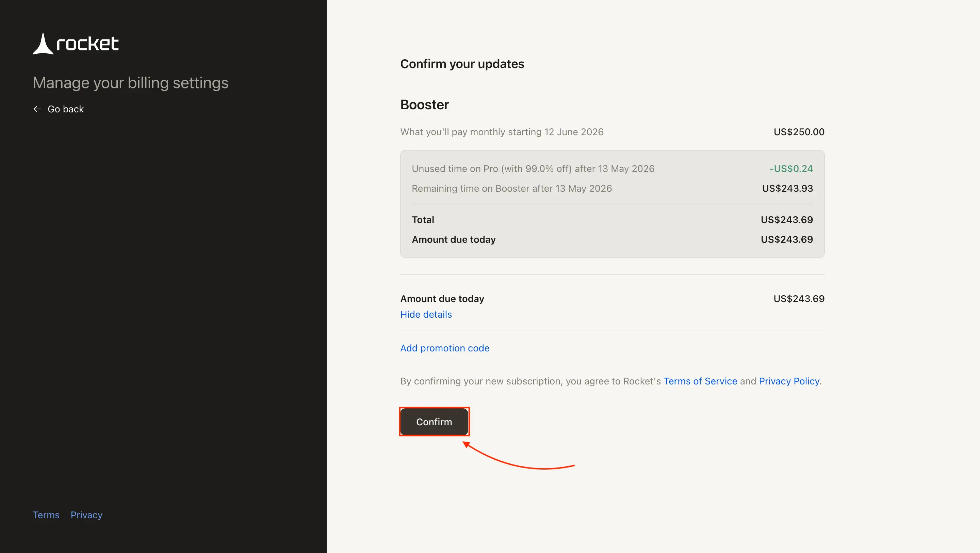Go back to billing settings

click(x=58, y=109)
